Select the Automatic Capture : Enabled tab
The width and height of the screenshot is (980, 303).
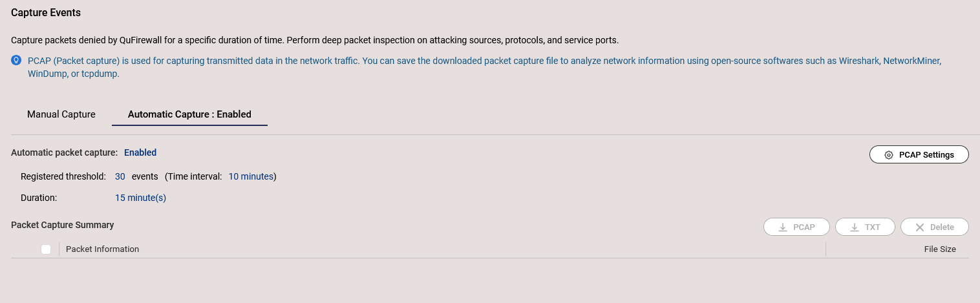[189, 114]
